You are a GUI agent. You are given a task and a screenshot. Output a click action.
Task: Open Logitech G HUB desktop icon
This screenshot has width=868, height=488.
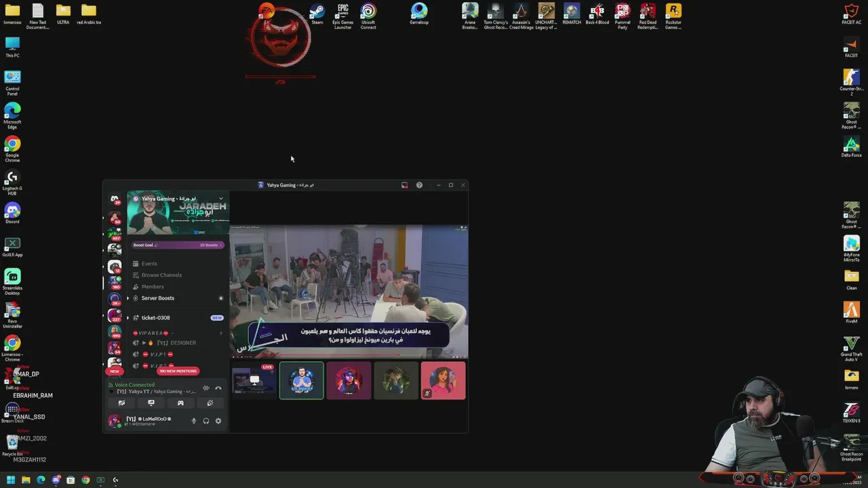(x=12, y=182)
